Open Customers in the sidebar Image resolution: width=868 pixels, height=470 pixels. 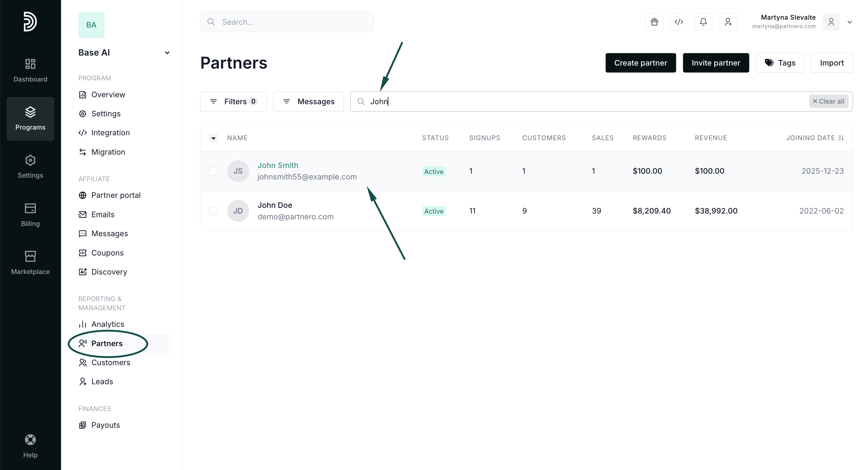[111, 362]
